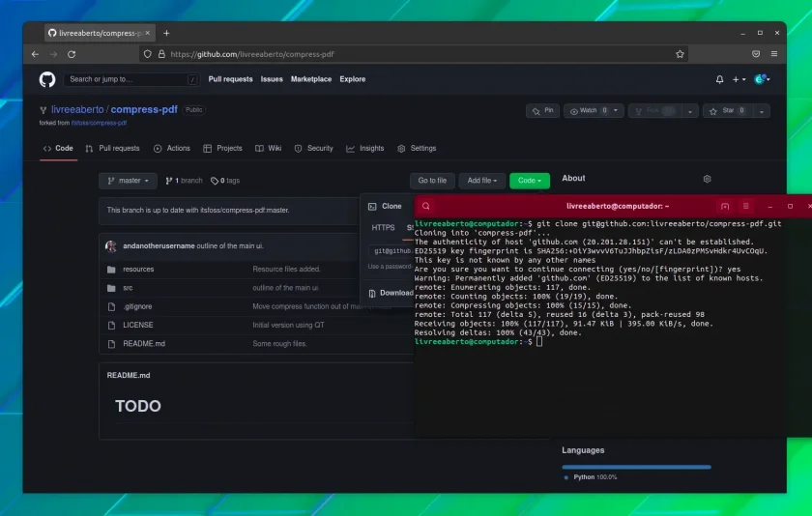This screenshot has height=516, width=812.
Task: Click the README.md file icon in list
Action: coord(111,344)
